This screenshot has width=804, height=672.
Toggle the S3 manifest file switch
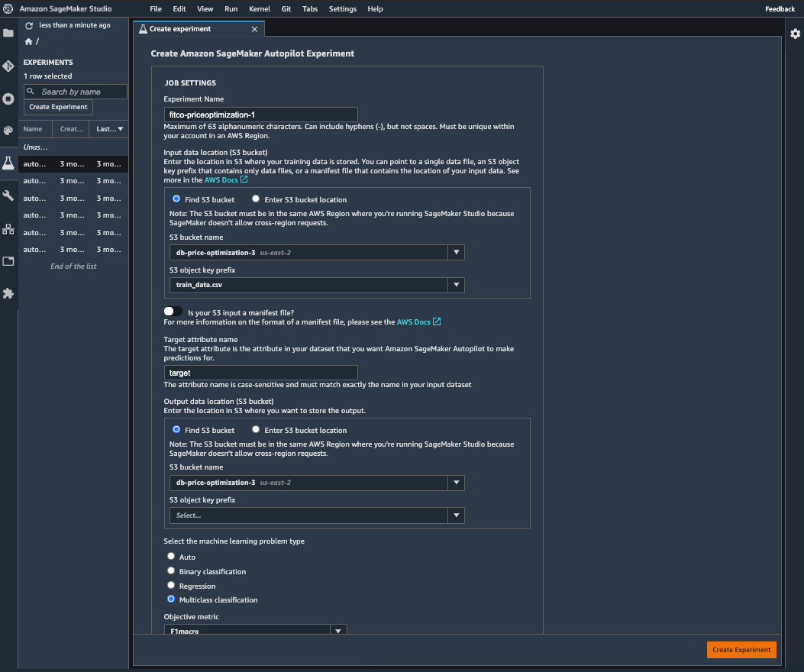click(173, 312)
